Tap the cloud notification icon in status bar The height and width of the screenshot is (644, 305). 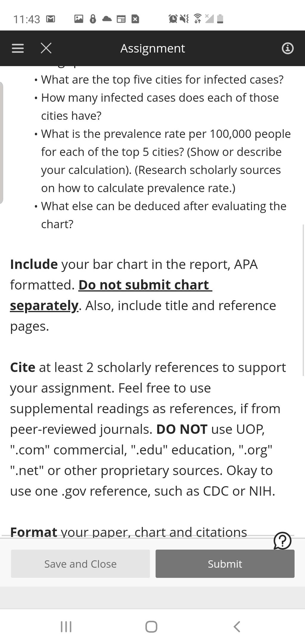107,19
